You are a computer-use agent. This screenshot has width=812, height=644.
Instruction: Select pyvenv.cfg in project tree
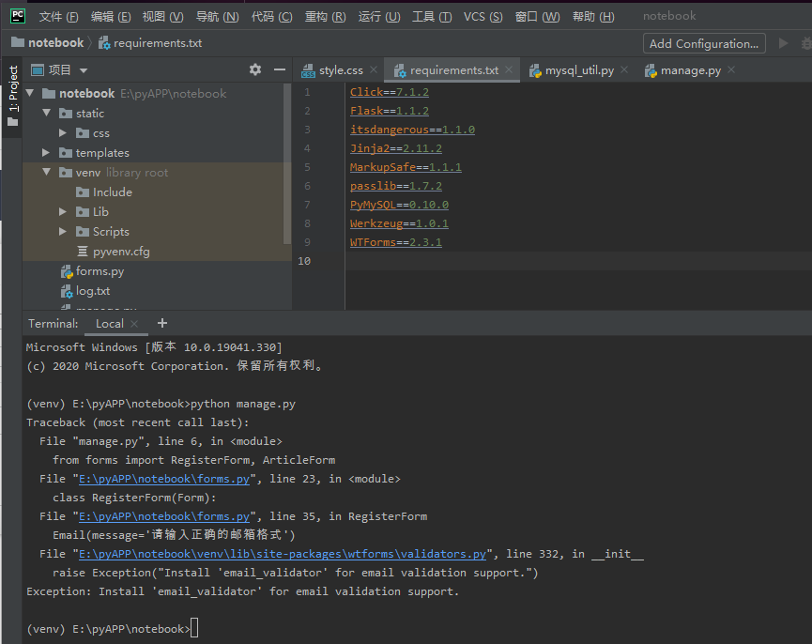pyautogui.click(x=120, y=252)
